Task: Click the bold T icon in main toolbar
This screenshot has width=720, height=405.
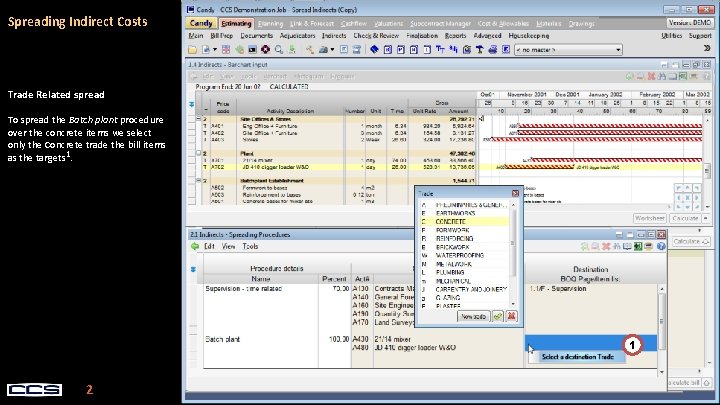Action: [x=479, y=50]
